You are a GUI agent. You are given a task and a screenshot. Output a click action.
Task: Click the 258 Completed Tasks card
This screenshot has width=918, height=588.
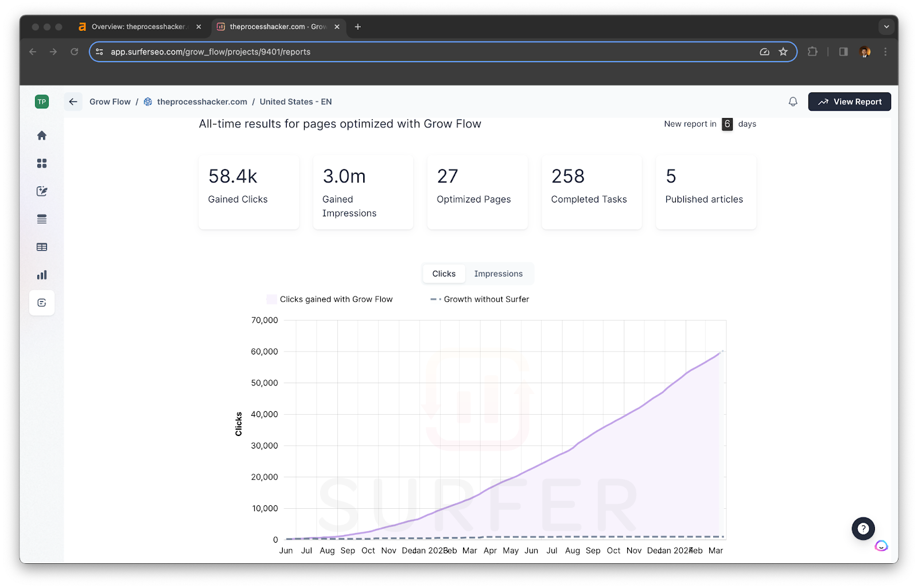tap(592, 192)
